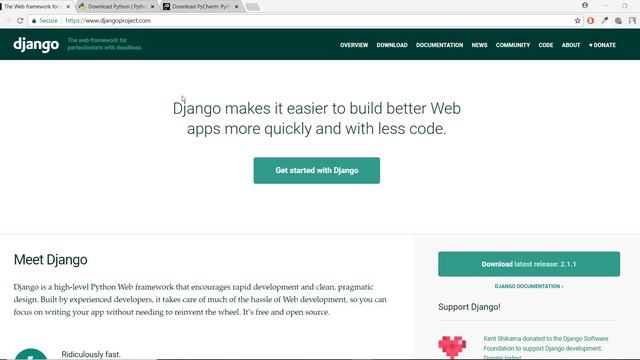Close the Download Python tab
Viewport: 640px width, 360px height.
coord(152,7)
